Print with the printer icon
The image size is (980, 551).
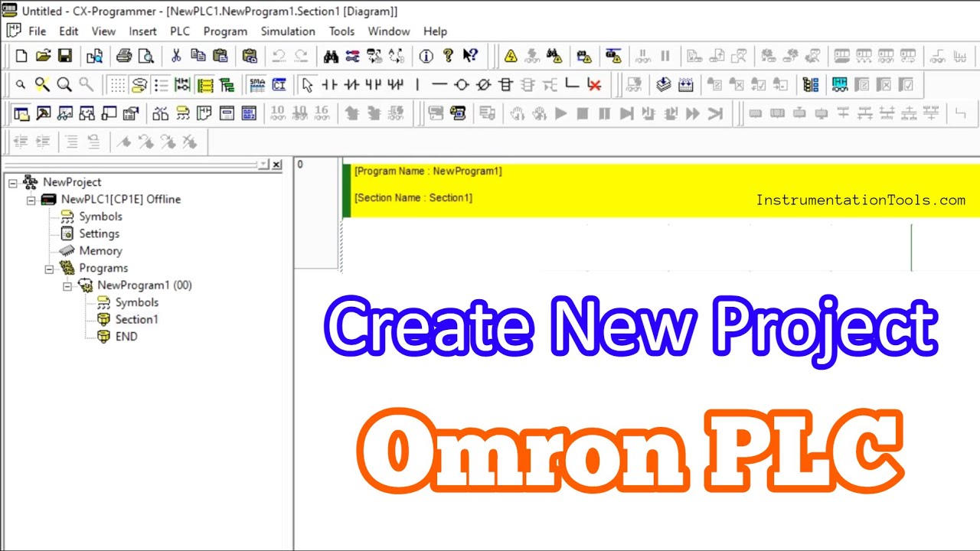tap(124, 56)
